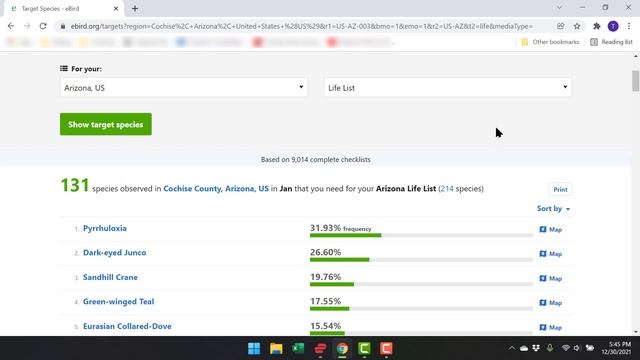This screenshot has width=640, height=360.
Task: Click the Sandhill Crane 19.76% frequency bar
Action: 421,284
